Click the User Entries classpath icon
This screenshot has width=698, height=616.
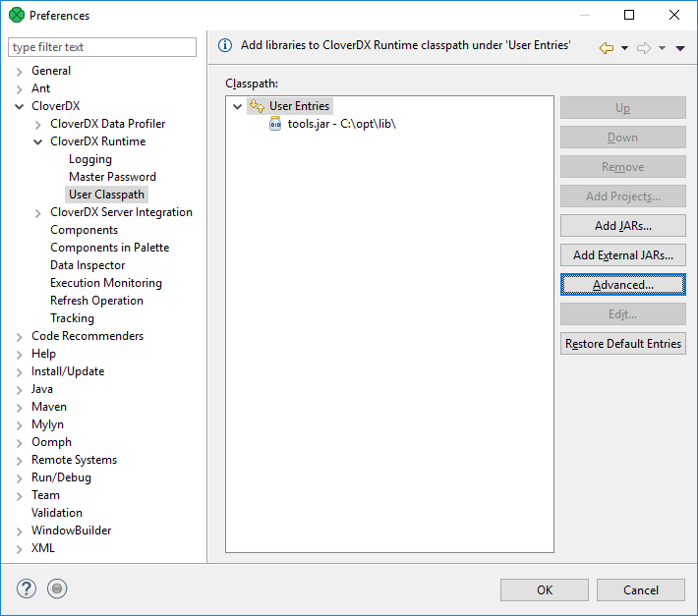pyautogui.click(x=257, y=106)
